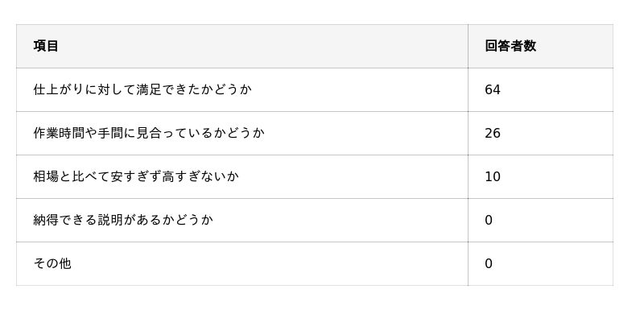Click the value 26 cell

540,133
